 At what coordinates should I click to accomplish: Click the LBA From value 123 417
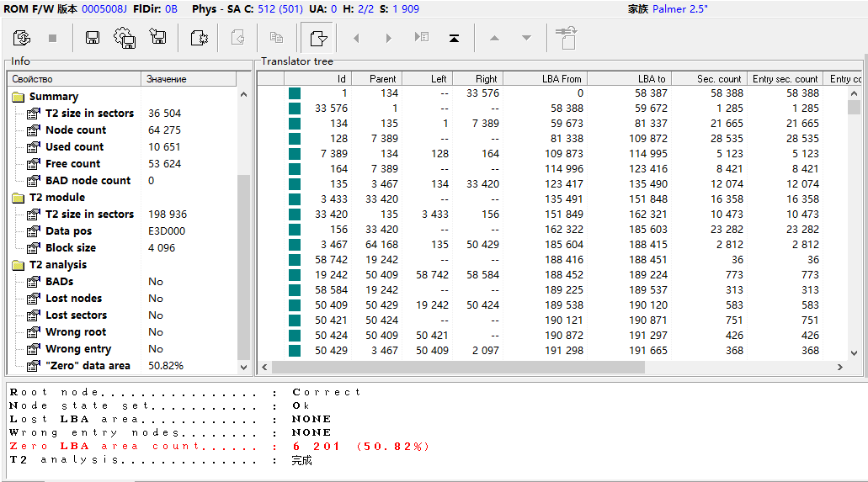563,183
